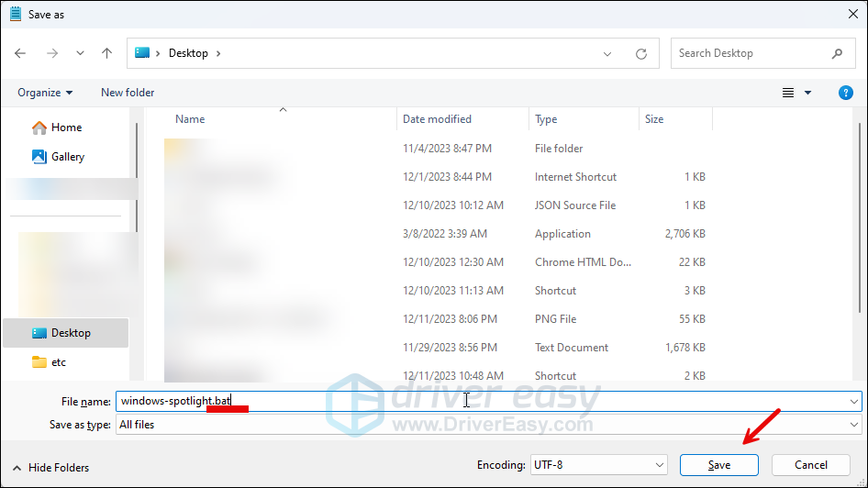Open the help question mark icon
The height and width of the screenshot is (488, 868).
click(846, 93)
